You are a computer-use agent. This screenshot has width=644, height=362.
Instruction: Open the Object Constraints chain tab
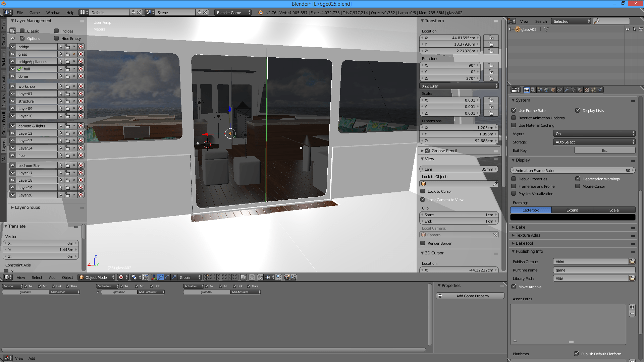[560, 90]
